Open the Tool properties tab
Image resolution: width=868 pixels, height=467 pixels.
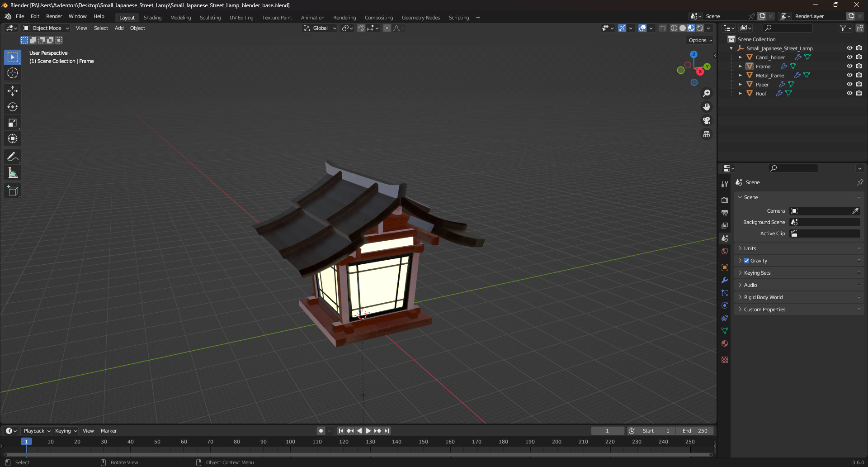(725, 184)
